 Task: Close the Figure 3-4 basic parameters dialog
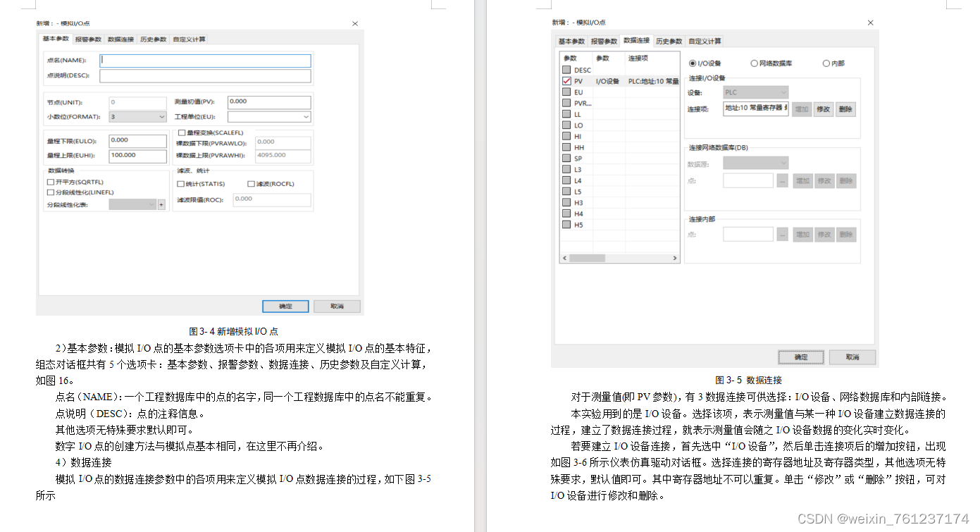355,24
